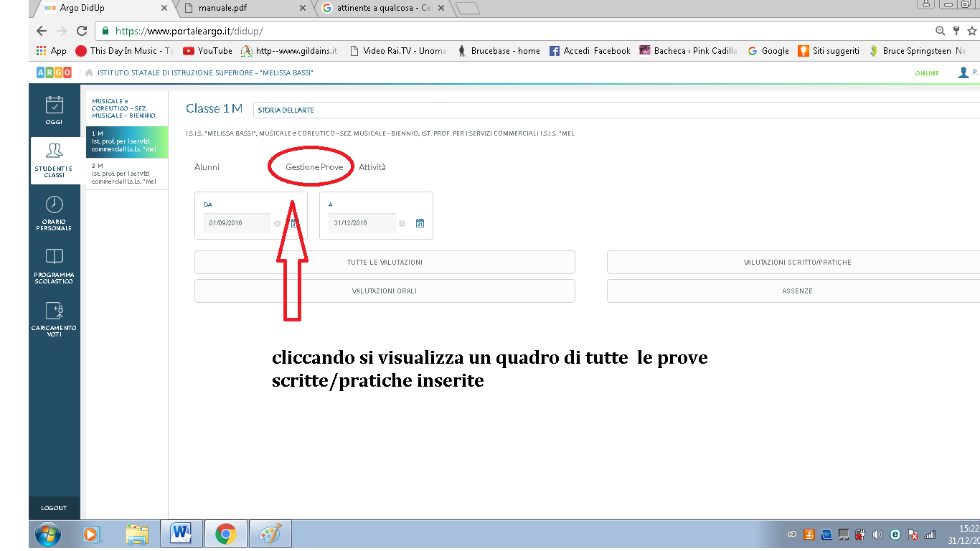Bookmark this page with star icon
Viewport: 980px width, 551px height.
pos(973,31)
